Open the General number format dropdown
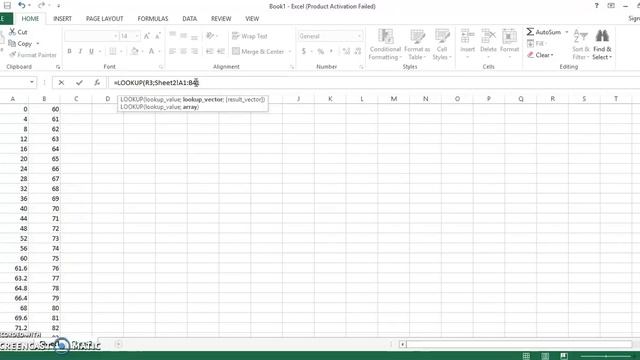The width and height of the screenshot is (640, 360). [359, 36]
